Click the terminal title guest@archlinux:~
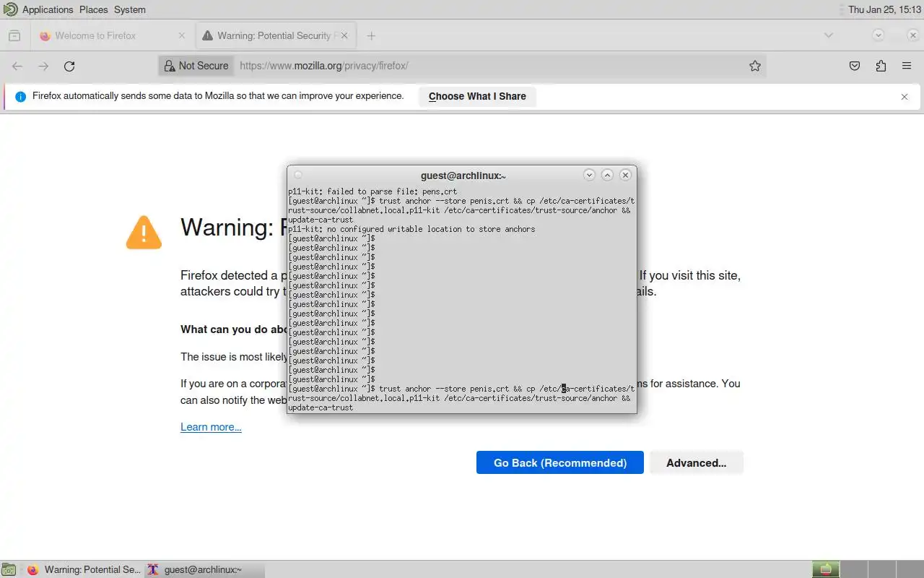 (x=463, y=176)
